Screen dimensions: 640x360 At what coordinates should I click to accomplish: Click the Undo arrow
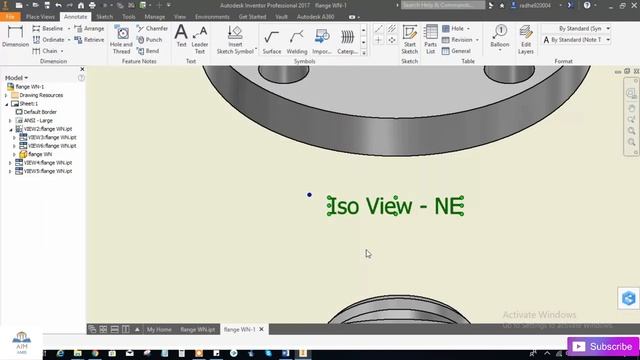pyautogui.click(x=58, y=5)
